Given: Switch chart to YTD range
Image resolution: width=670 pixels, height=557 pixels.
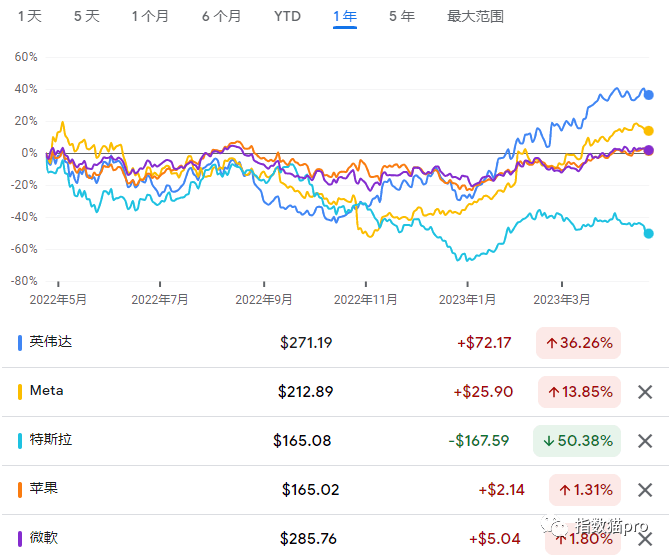Looking at the screenshot, I should point(287,17).
